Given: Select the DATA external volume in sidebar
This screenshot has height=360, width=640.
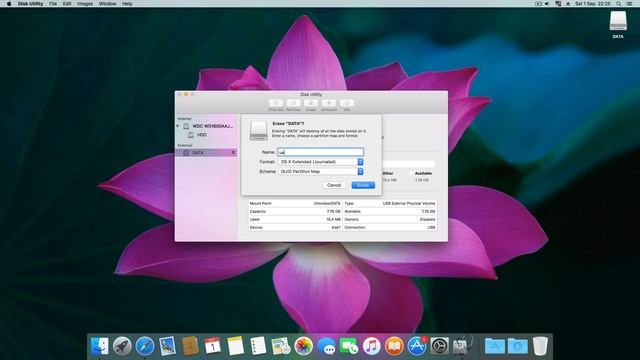Looking at the screenshot, I should point(206,153).
